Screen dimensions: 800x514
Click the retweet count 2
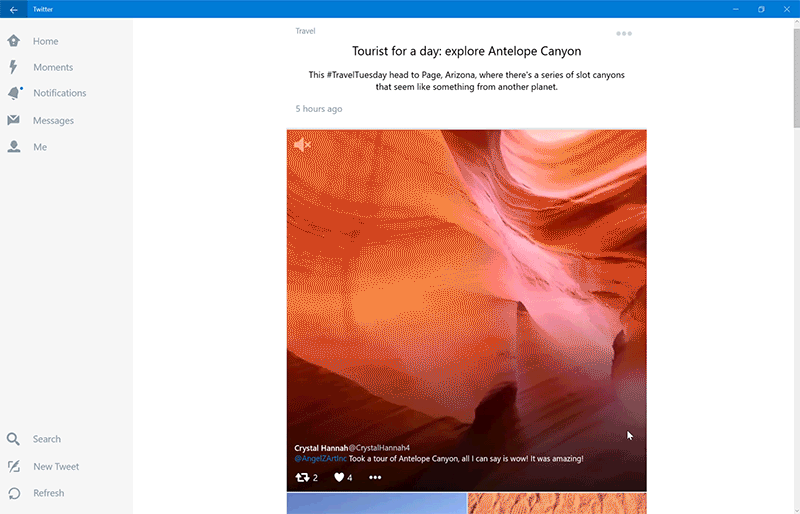(x=315, y=478)
